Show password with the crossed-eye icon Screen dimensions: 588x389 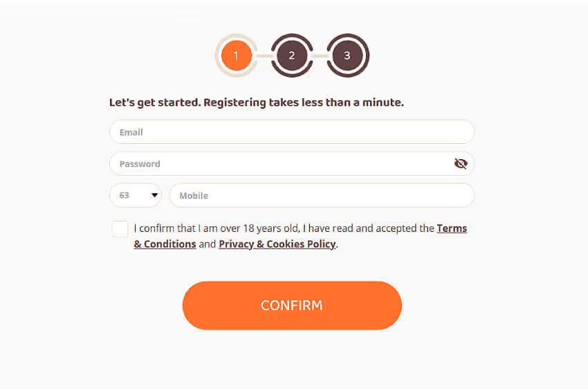461,163
